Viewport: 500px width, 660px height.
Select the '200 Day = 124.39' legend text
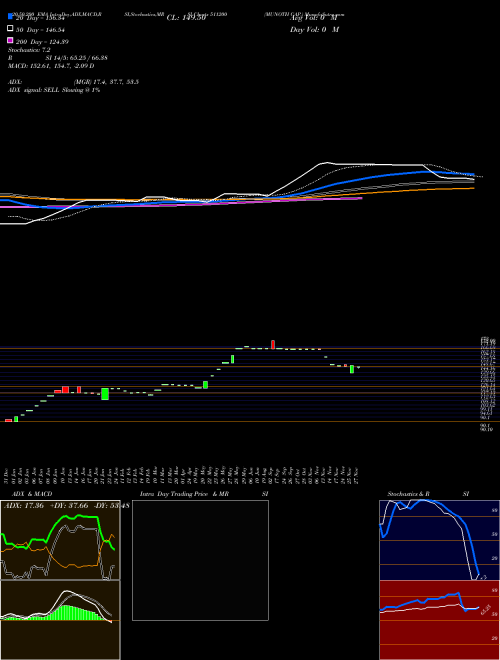[43, 42]
